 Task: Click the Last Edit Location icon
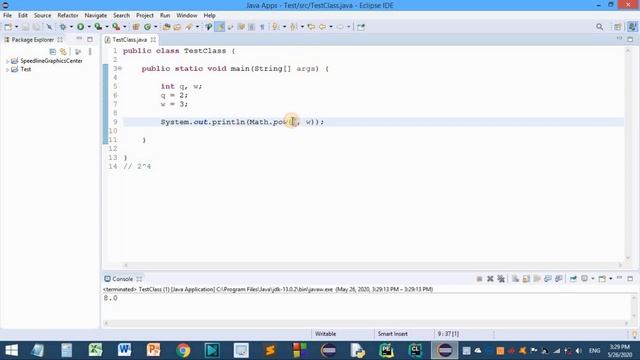click(x=311, y=27)
